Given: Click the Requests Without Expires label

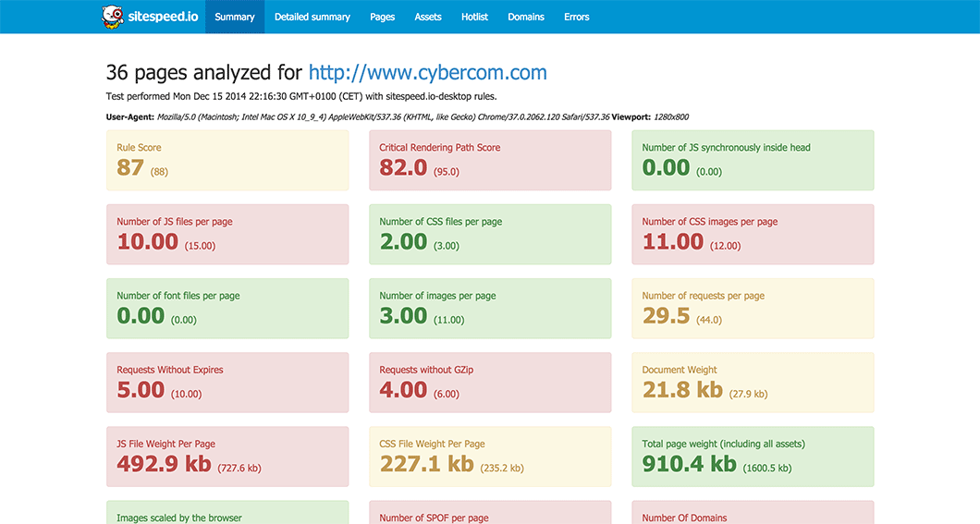Looking at the screenshot, I should (x=170, y=370).
